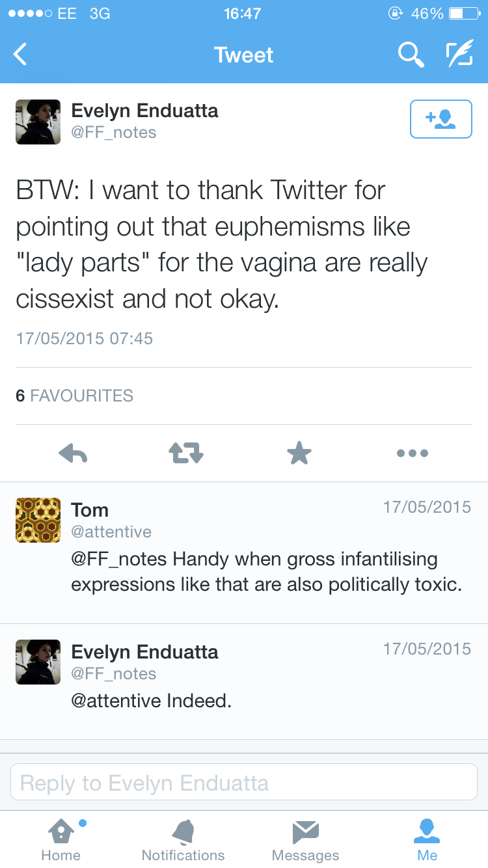Reply to the tweet using arrow icon
Screen dimensions: 488x868
point(73,453)
